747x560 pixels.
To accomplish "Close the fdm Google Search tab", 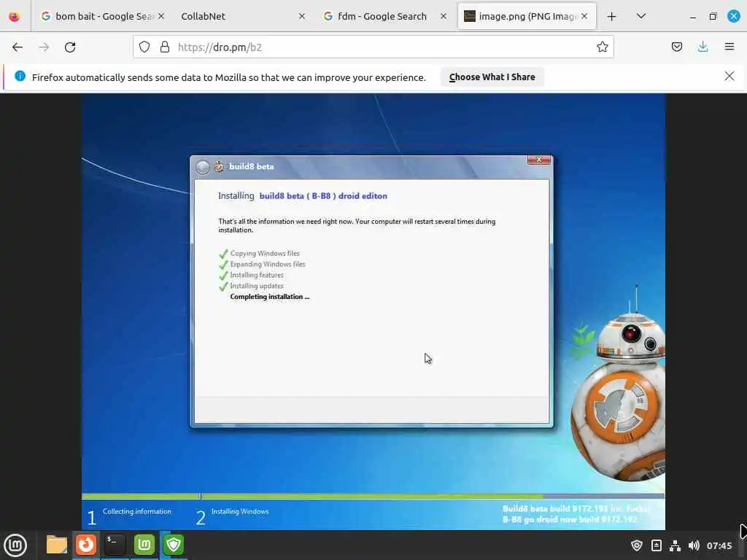I will (444, 16).
